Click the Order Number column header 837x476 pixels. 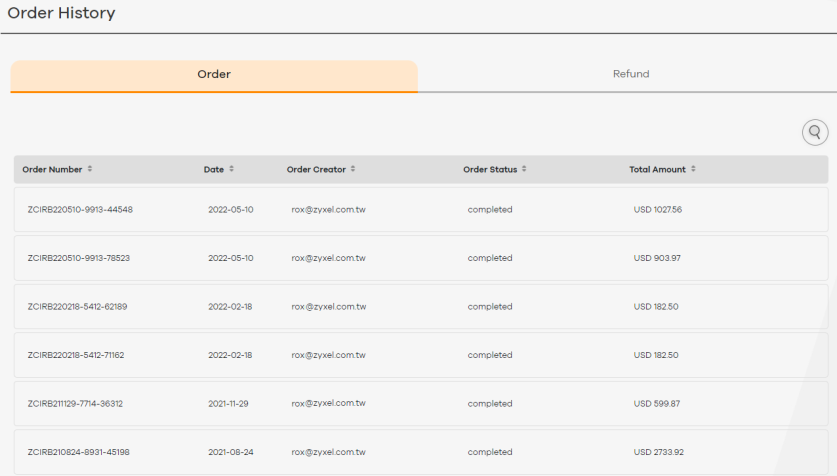52,169
